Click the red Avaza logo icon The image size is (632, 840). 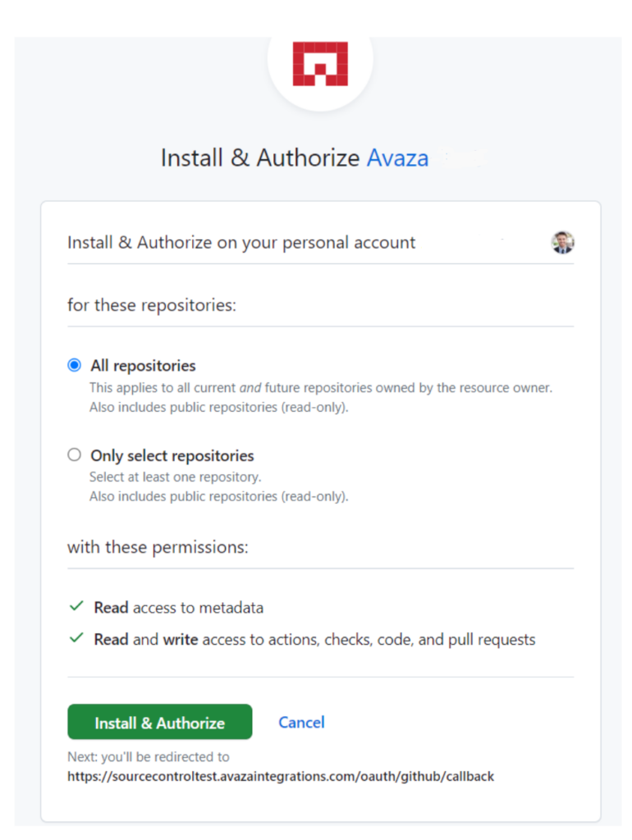(320, 64)
